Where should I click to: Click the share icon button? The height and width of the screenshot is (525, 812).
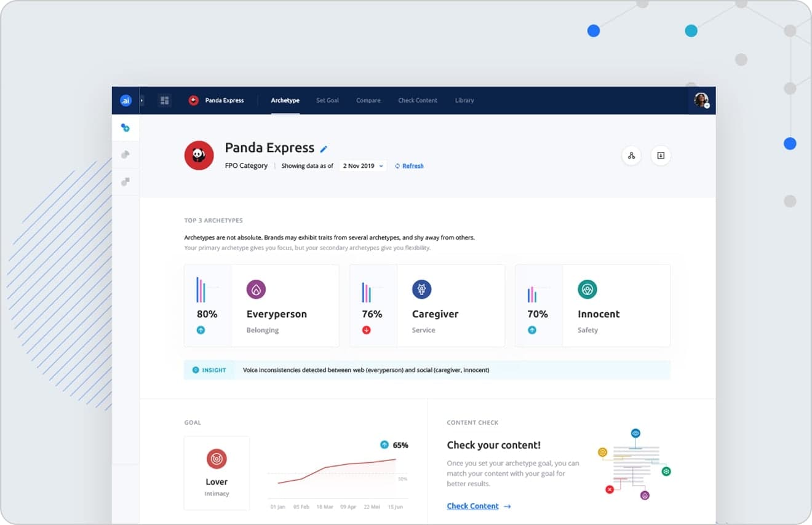631,156
